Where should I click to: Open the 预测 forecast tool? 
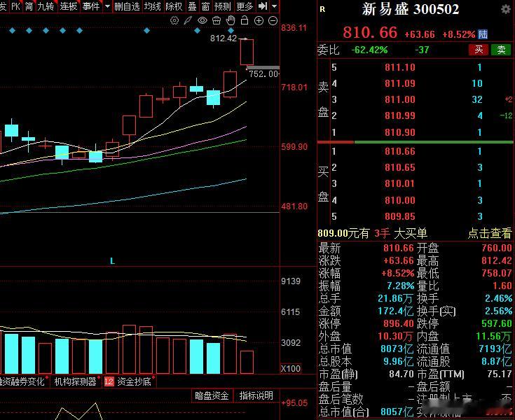click(222, 6)
